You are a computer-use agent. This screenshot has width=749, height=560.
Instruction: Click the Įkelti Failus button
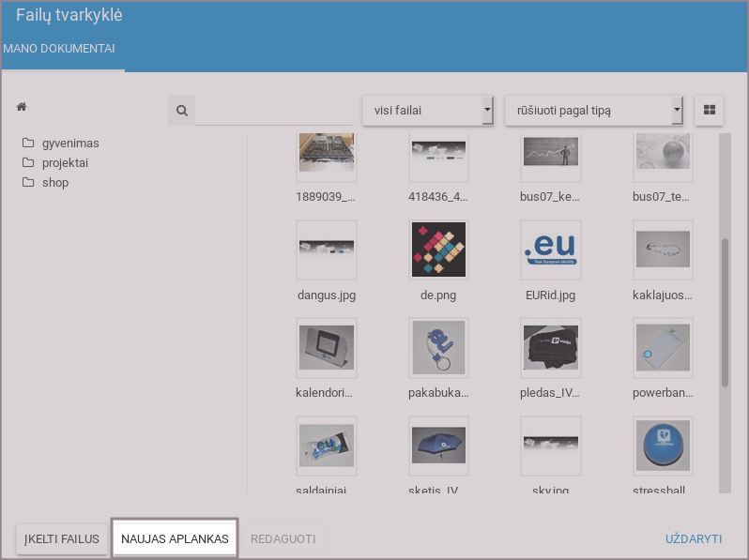62,539
